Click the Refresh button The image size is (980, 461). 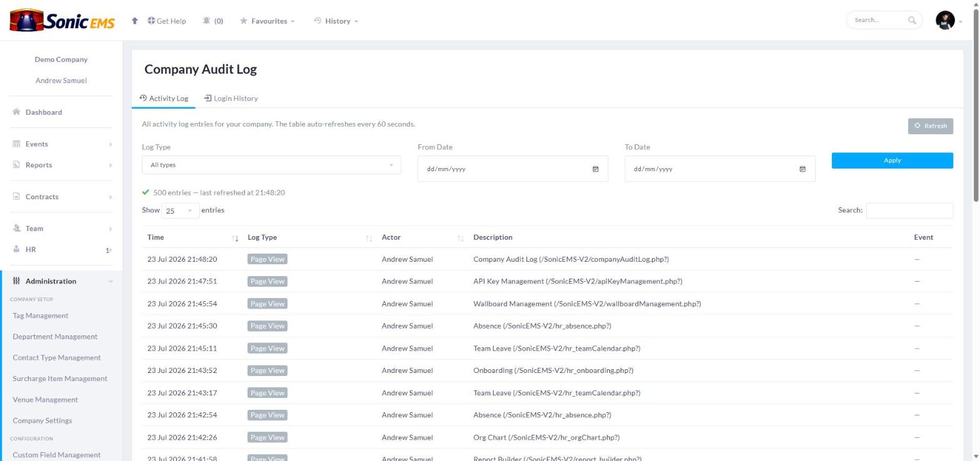[x=930, y=126]
